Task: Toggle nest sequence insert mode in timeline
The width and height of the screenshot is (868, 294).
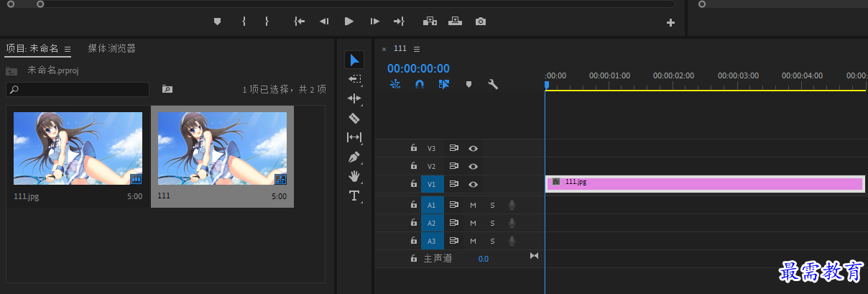Action: tap(395, 84)
